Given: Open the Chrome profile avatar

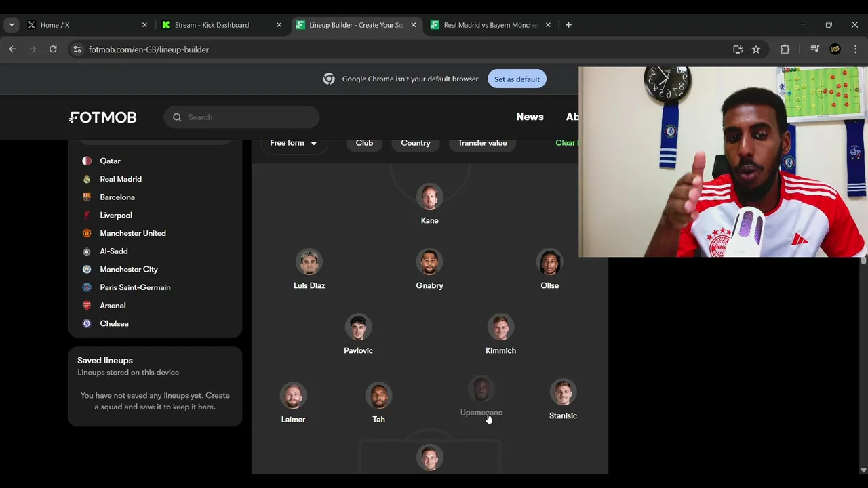Looking at the screenshot, I should pos(835,49).
